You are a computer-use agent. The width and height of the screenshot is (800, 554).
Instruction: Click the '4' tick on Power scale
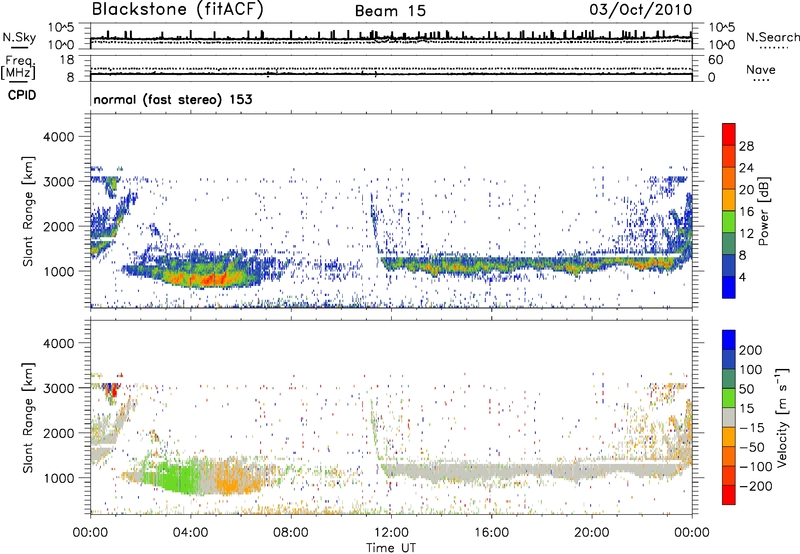pos(742,277)
